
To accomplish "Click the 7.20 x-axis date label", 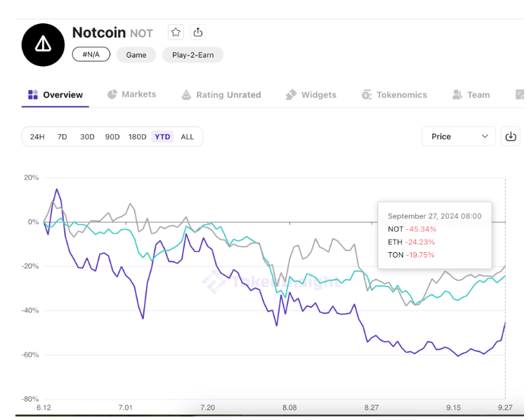I will [x=207, y=407].
